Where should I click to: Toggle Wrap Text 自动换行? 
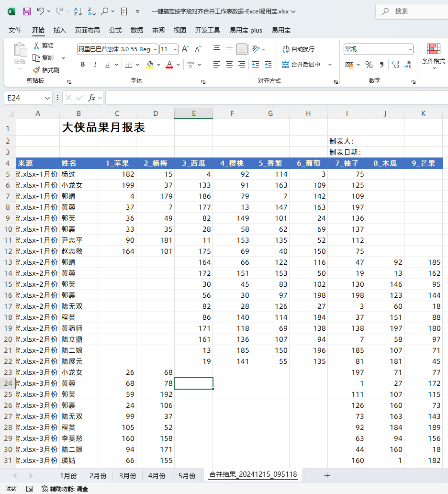[298, 49]
